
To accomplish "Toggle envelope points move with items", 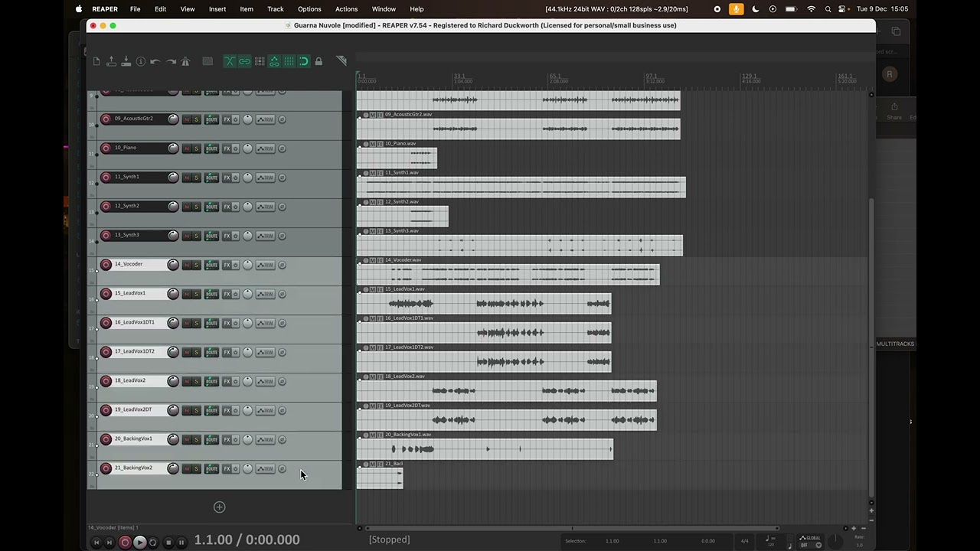I will (274, 61).
